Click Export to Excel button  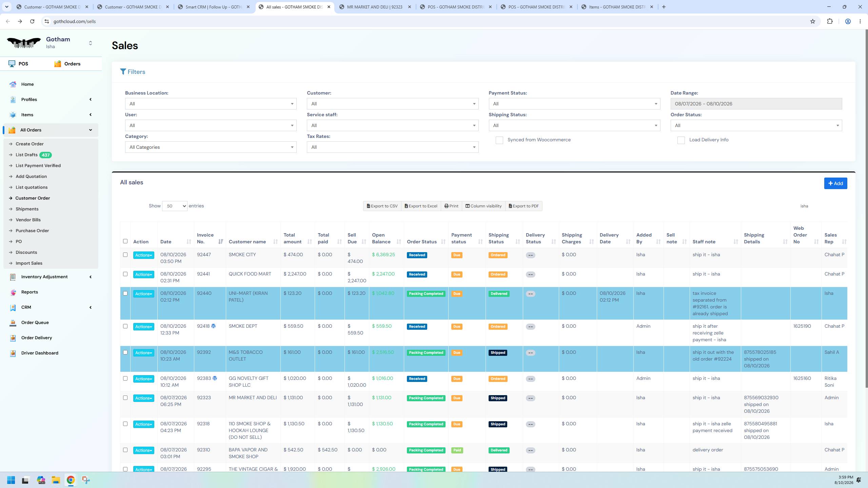[421, 206]
